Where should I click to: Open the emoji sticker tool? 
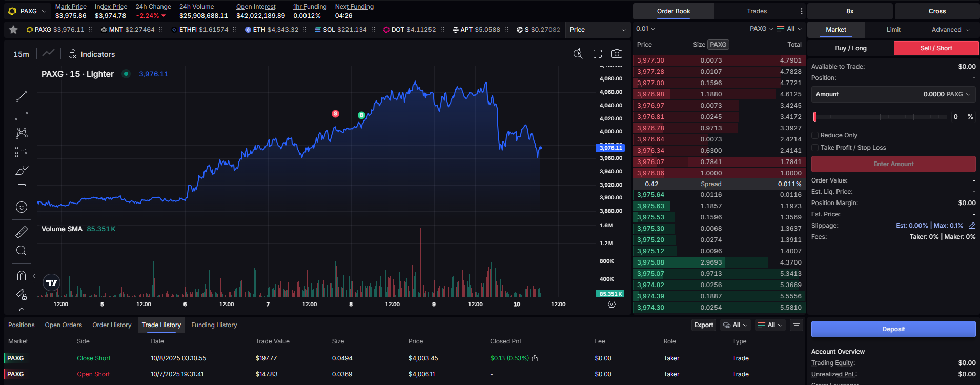22,207
